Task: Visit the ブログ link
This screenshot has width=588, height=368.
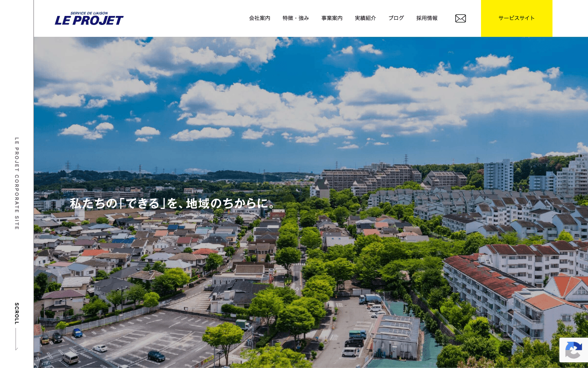Action: 396,18
